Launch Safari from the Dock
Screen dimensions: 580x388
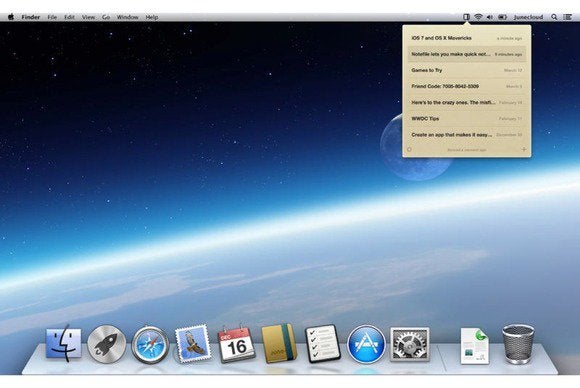tap(150, 344)
